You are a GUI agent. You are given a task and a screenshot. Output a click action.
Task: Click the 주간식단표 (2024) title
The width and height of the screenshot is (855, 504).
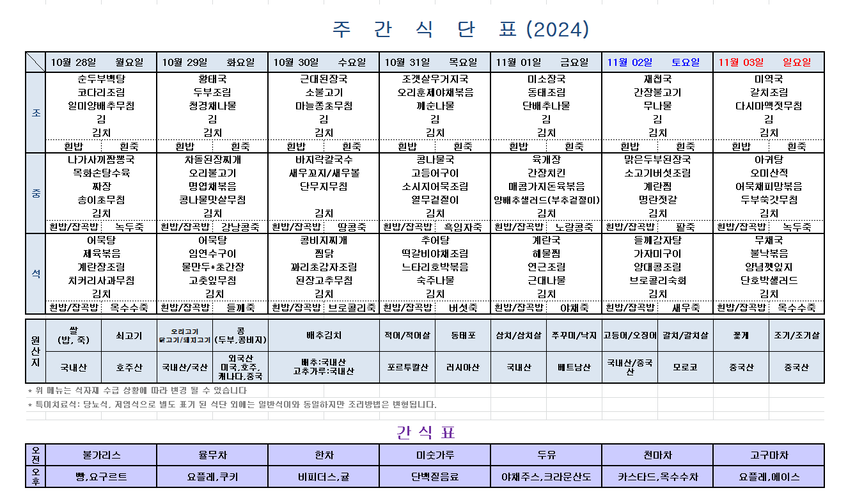(460, 29)
